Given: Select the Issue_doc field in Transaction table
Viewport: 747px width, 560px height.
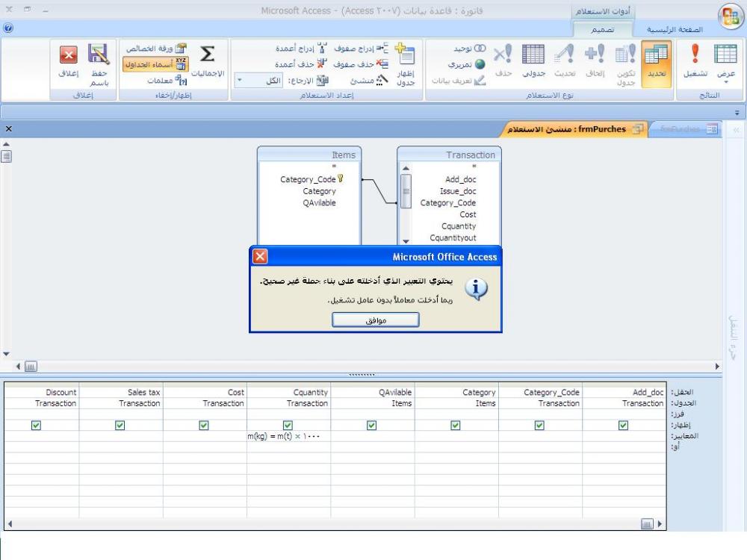Looking at the screenshot, I should click(458, 191).
